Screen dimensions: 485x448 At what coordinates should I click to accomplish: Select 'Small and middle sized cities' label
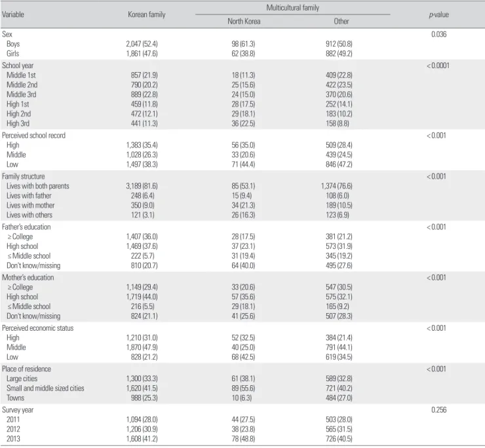(45, 388)
